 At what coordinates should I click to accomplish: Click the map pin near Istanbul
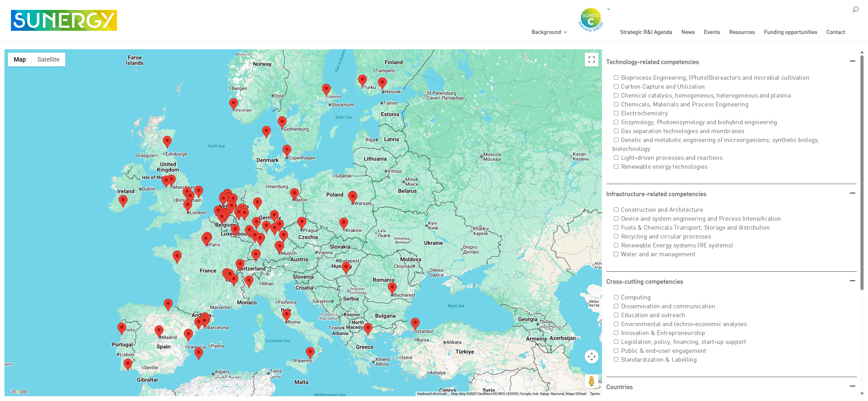[x=415, y=323]
